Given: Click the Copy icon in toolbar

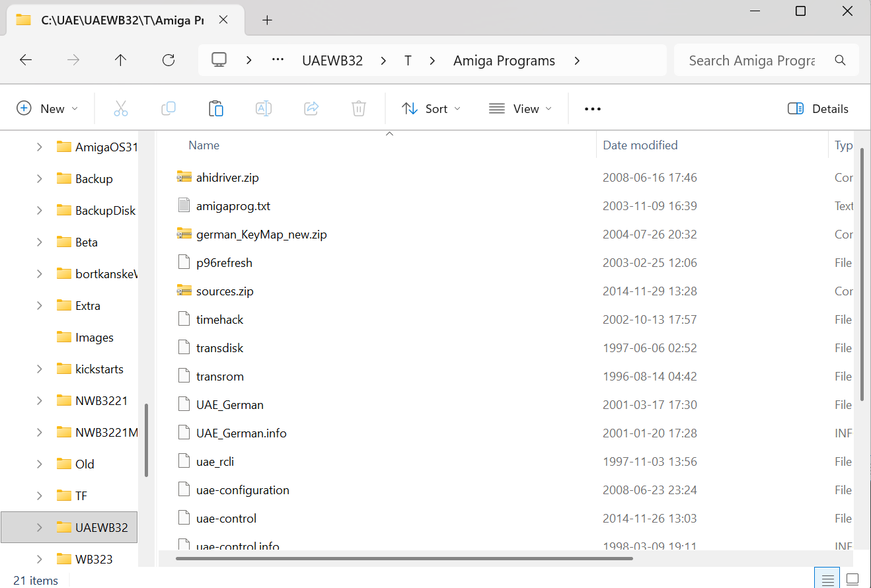Looking at the screenshot, I should tap(169, 108).
